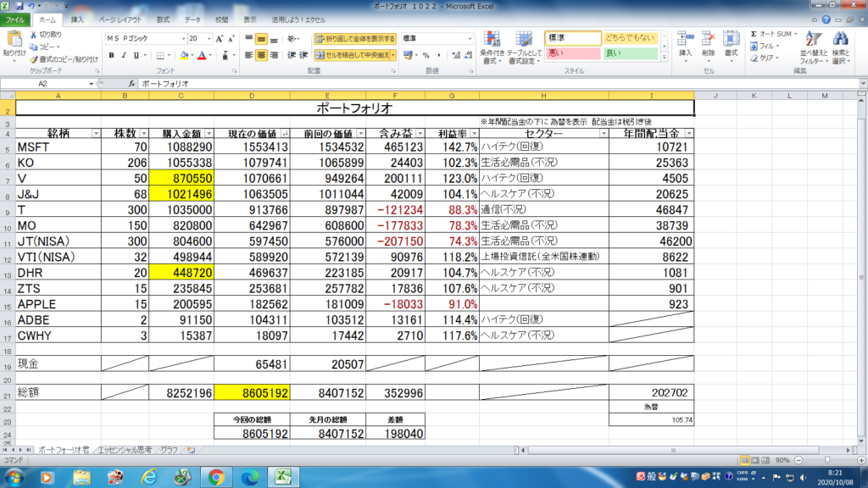This screenshot has width=868, height=488.
Task: Switch to Page Layout view in status bar
Action: tap(755, 460)
